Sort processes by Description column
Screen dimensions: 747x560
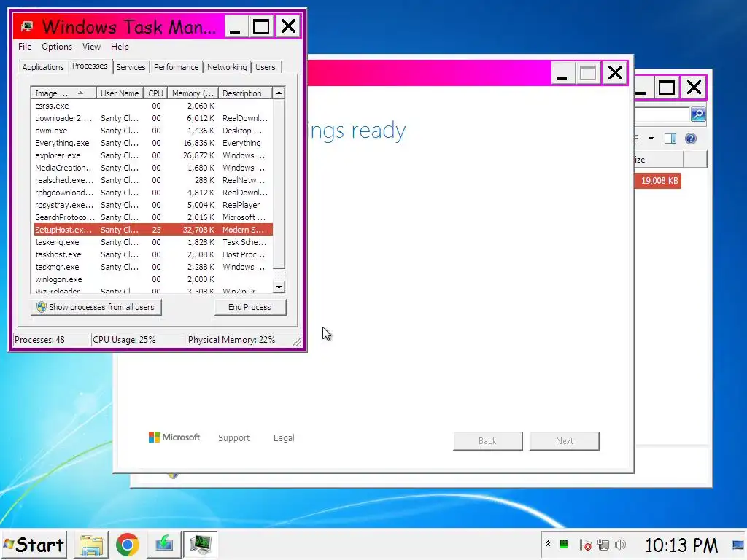[x=245, y=93]
